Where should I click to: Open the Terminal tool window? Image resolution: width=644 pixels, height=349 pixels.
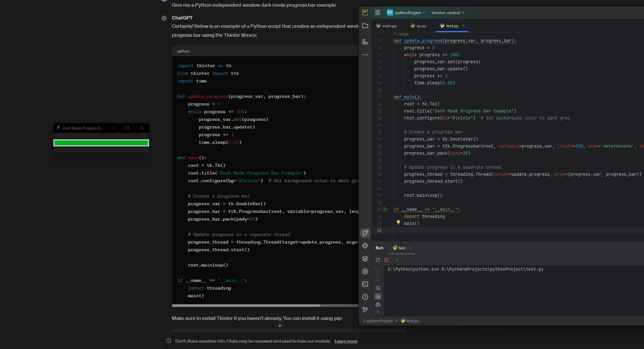pyautogui.click(x=365, y=284)
